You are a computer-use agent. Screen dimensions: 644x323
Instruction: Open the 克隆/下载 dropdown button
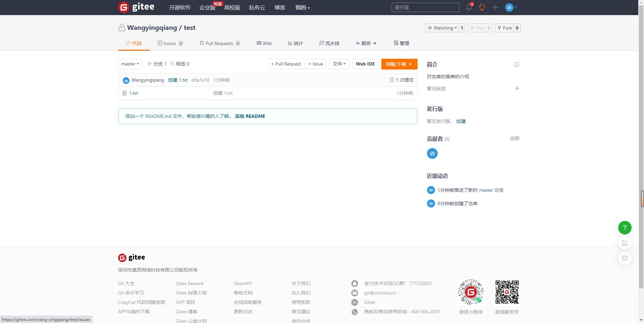pos(399,64)
